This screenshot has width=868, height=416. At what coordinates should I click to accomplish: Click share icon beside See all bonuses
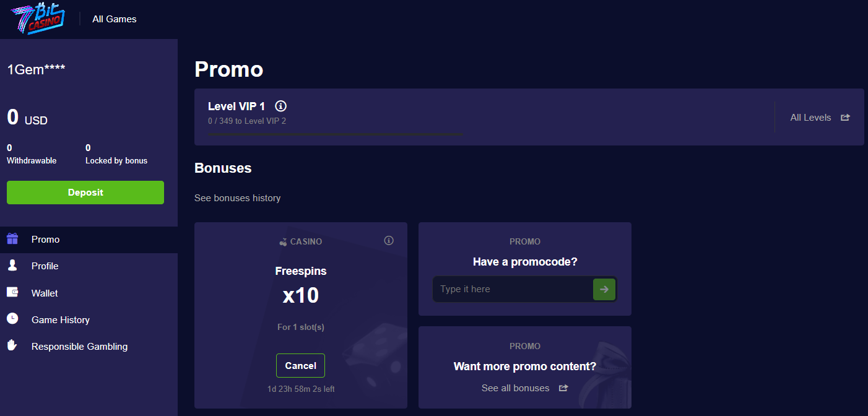pos(563,388)
